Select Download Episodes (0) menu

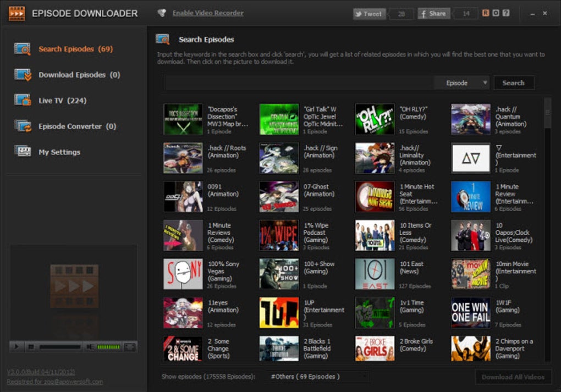[79, 75]
